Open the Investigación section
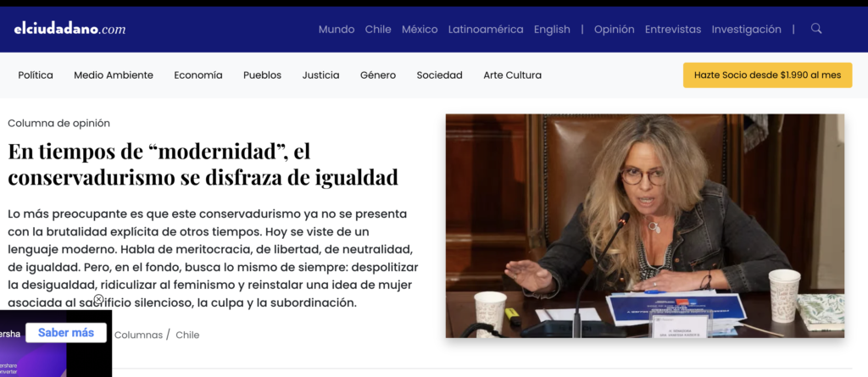868x377 pixels. pyautogui.click(x=746, y=29)
